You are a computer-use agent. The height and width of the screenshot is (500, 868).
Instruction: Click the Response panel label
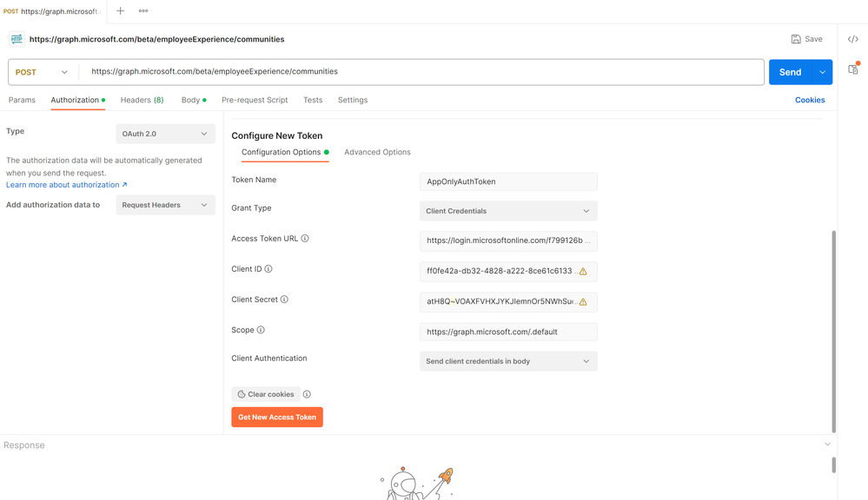pos(23,445)
